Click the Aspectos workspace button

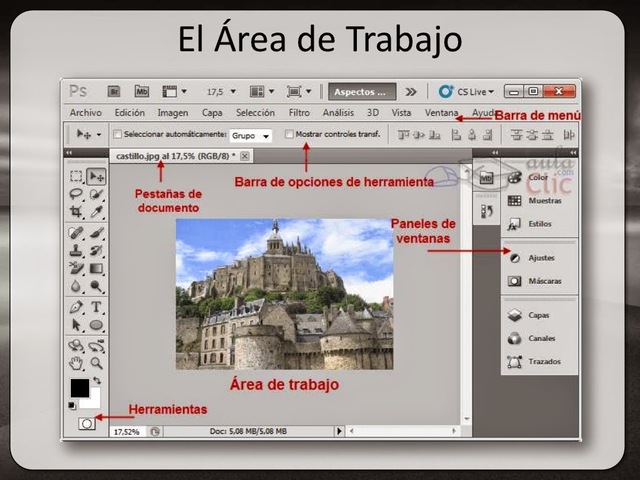pyautogui.click(x=362, y=92)
